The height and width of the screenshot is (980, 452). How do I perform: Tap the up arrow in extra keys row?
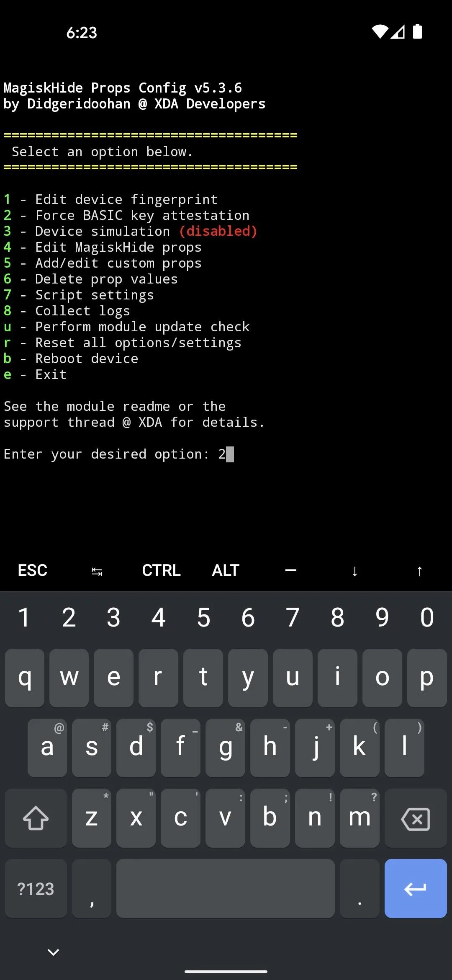tap(419, 571)
